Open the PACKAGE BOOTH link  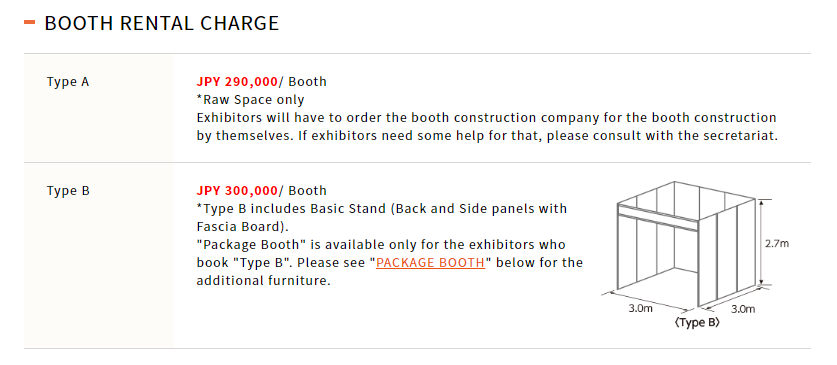pos(430,263)
